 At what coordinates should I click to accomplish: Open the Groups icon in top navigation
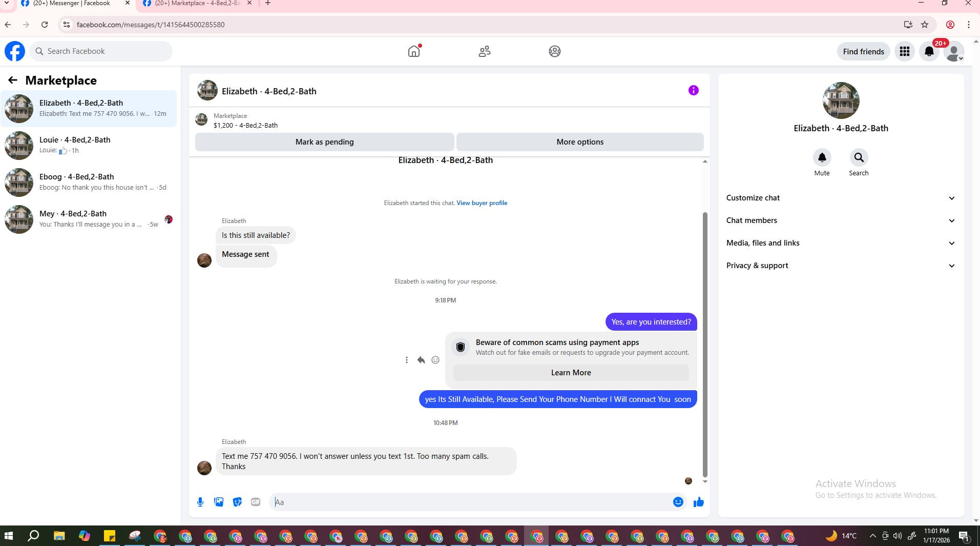pyautogui.click(x=555, y=51)
